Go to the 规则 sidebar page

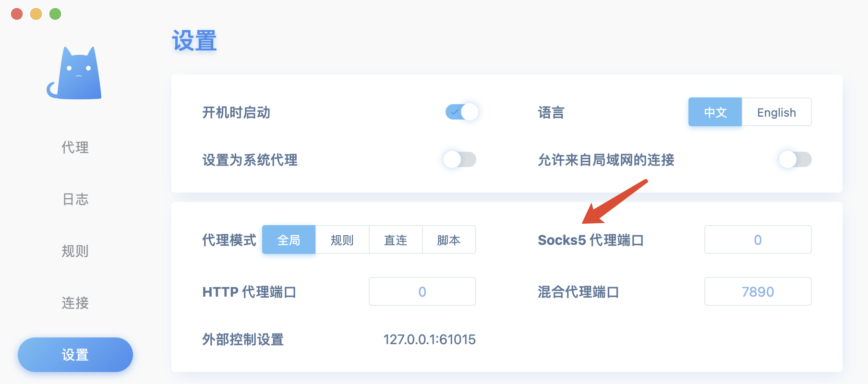tap(75, 251)
